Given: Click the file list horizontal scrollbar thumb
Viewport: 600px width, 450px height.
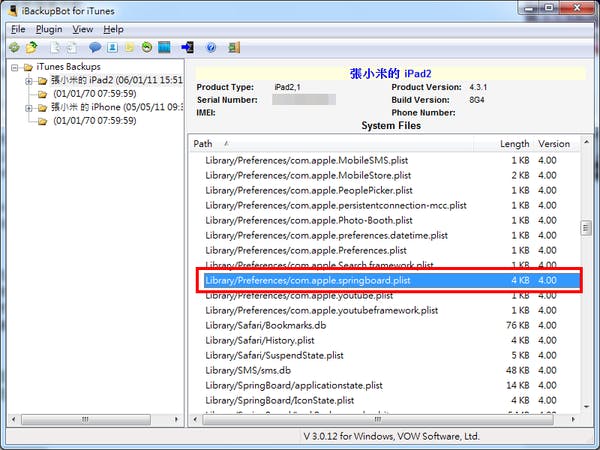Looking at the screenshot, I should coord(378,419).
